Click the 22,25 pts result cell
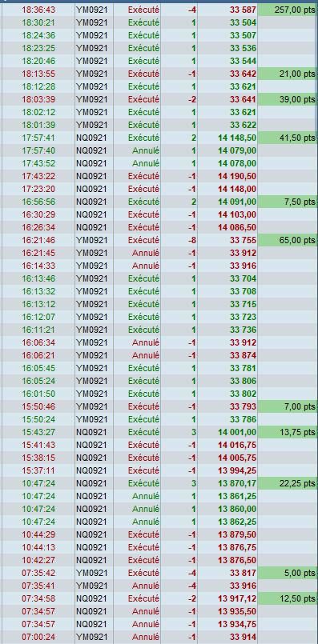 [288, 483]
